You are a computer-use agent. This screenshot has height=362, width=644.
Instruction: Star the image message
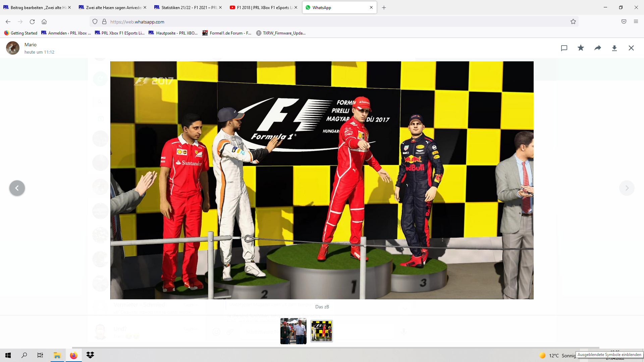(581, 48)
